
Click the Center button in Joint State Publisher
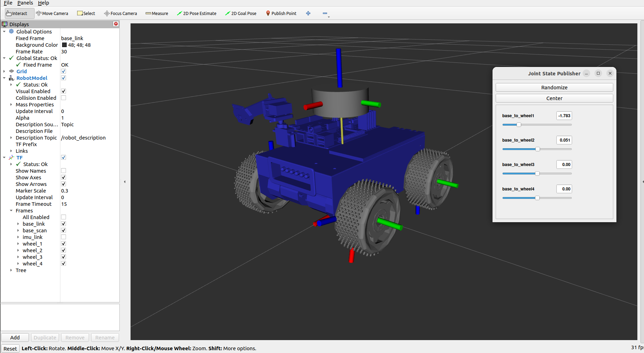click(554, 98)
